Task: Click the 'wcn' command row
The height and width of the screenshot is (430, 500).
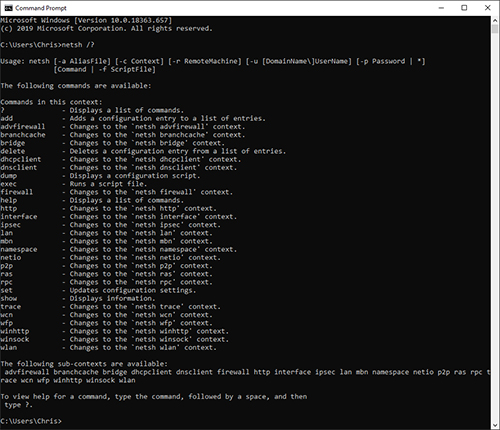Action: [107, 315]
